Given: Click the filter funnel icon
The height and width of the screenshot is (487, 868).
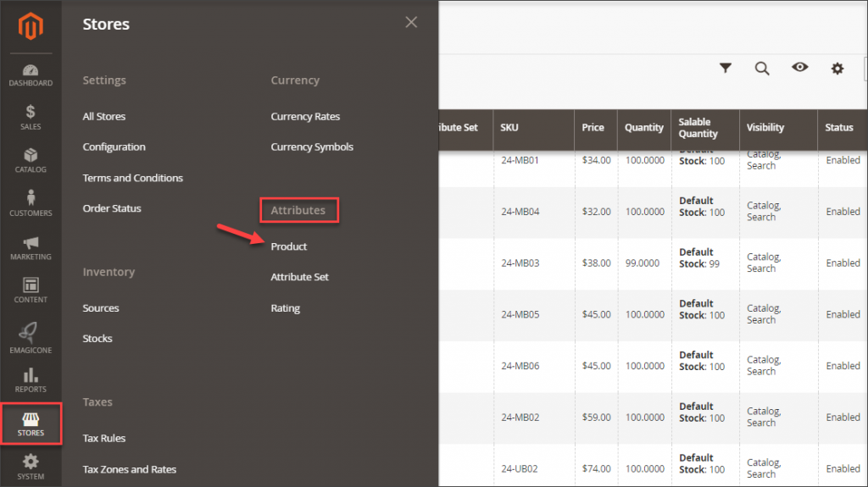Looking at the screenshot, I should 726,68.
